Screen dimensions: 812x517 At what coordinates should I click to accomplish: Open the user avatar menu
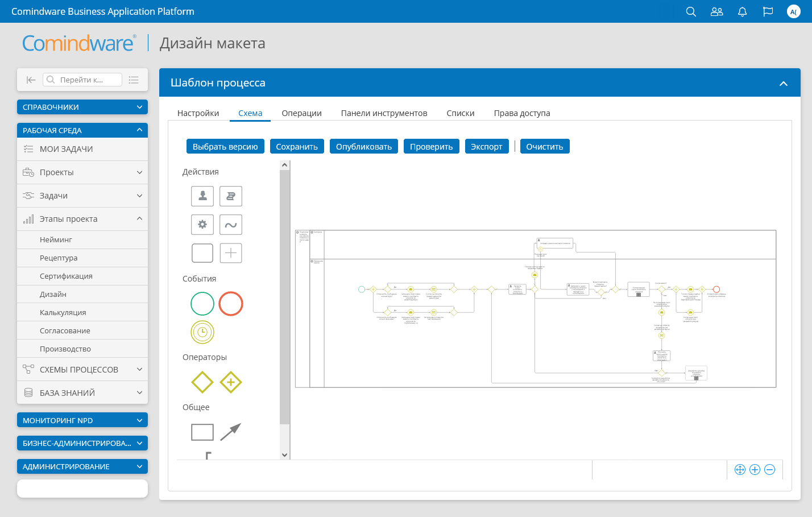tap(793, 11)
